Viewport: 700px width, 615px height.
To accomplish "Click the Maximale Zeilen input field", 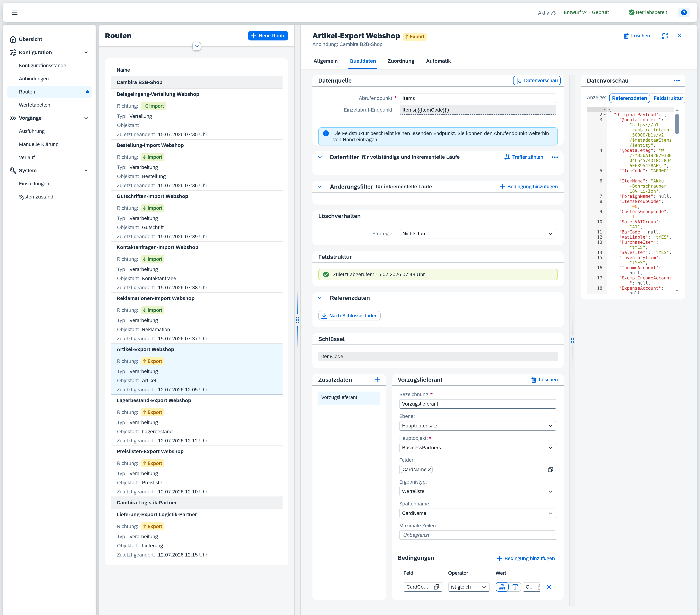I will tap(477, 535).
